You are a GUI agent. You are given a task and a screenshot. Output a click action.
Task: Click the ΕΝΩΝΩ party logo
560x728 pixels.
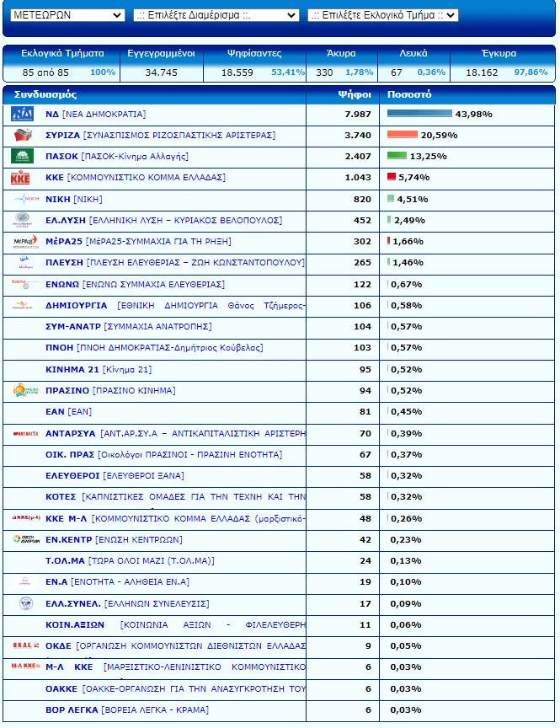(x=24, y=283)
